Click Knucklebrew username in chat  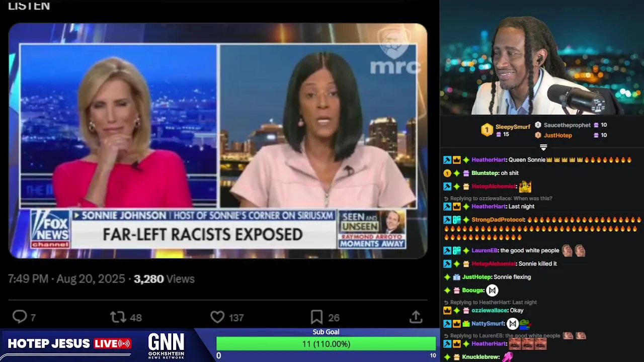click(480, 357)
